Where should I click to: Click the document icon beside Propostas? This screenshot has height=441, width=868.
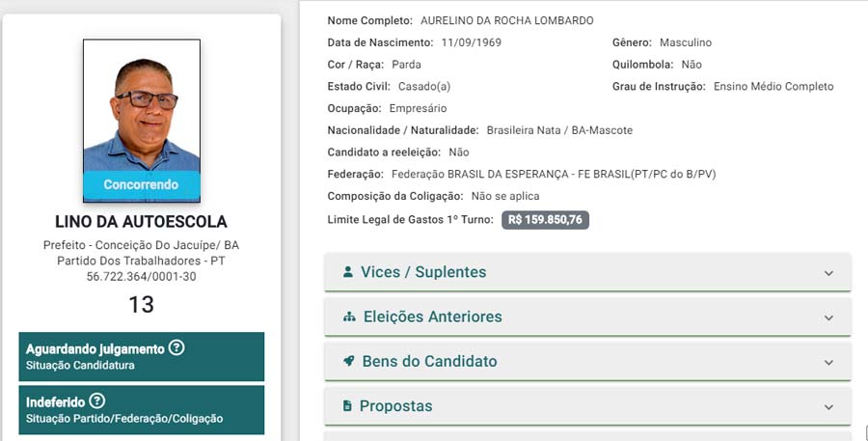(x=347, y=406)
